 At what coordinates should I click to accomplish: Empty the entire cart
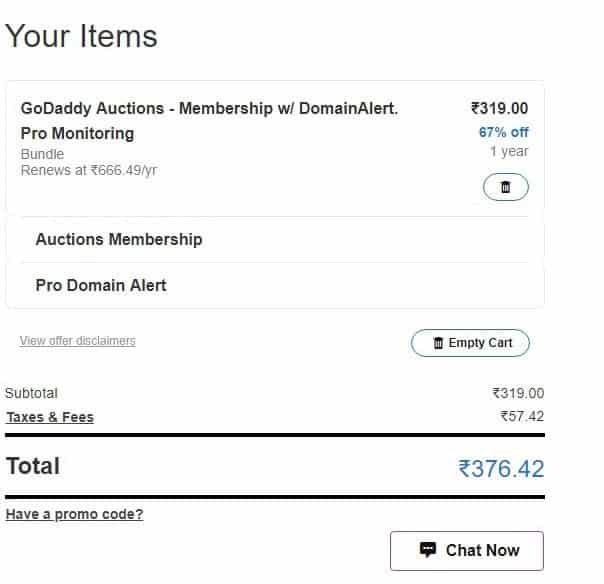[470, 342]
